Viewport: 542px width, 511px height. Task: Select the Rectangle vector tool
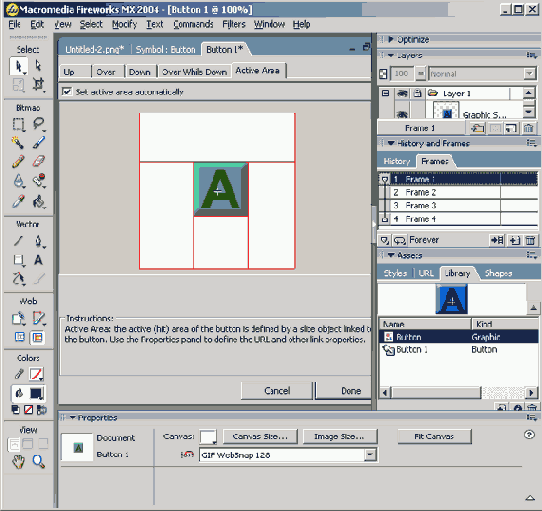pyautogui.click(x=18, y=260)
